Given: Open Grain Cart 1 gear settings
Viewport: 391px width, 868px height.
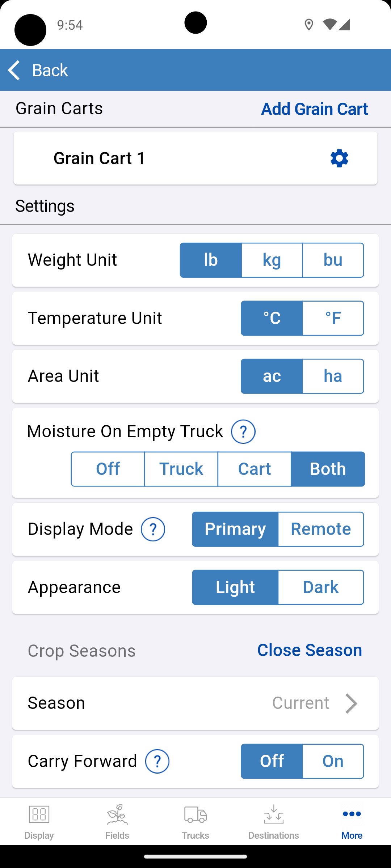Looking at the screenshot, I should point(339,158).
